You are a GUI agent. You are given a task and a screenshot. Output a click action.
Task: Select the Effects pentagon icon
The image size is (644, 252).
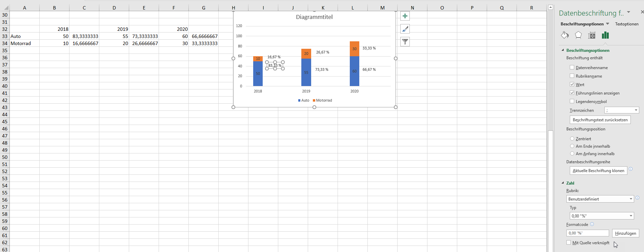coord(578,35)
